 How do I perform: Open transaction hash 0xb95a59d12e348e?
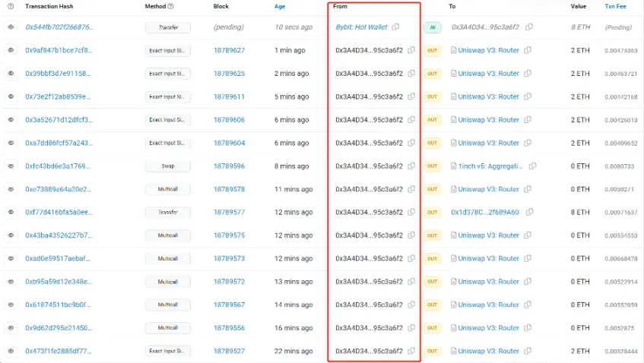(59, 282)
